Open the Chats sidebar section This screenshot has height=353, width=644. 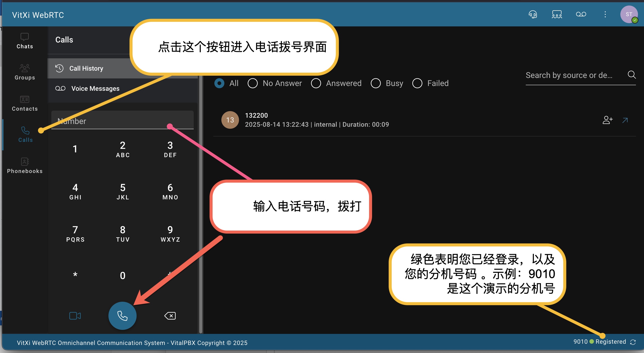click(25, 41)
